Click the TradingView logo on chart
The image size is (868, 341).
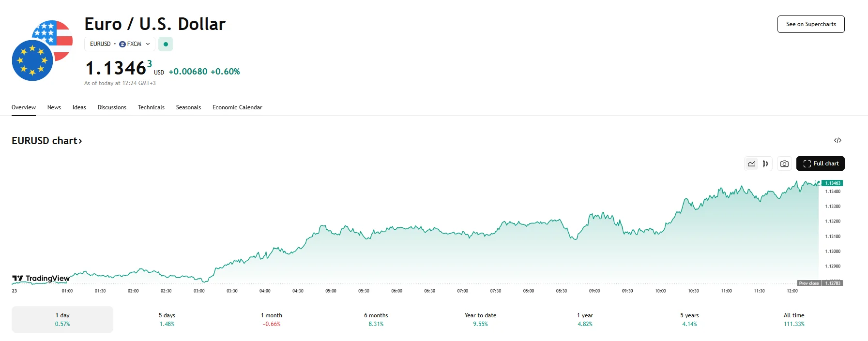pyautogui.click(x=41, y=279)
